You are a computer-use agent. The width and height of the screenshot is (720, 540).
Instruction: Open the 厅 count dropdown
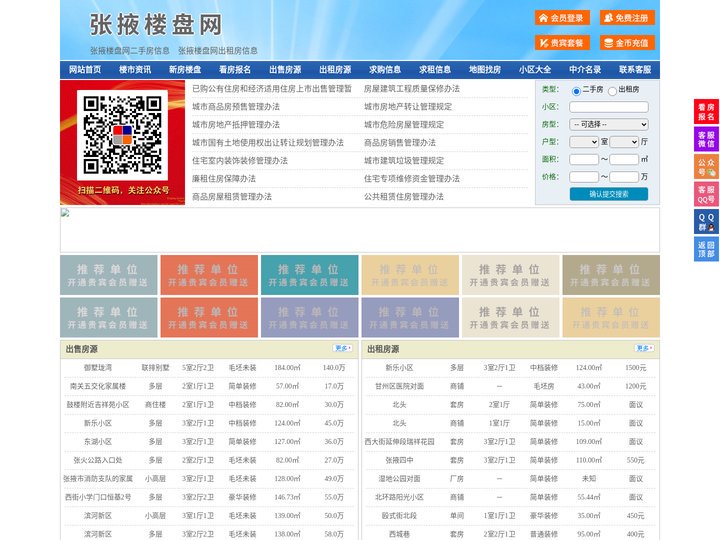(x=624, y=142)
